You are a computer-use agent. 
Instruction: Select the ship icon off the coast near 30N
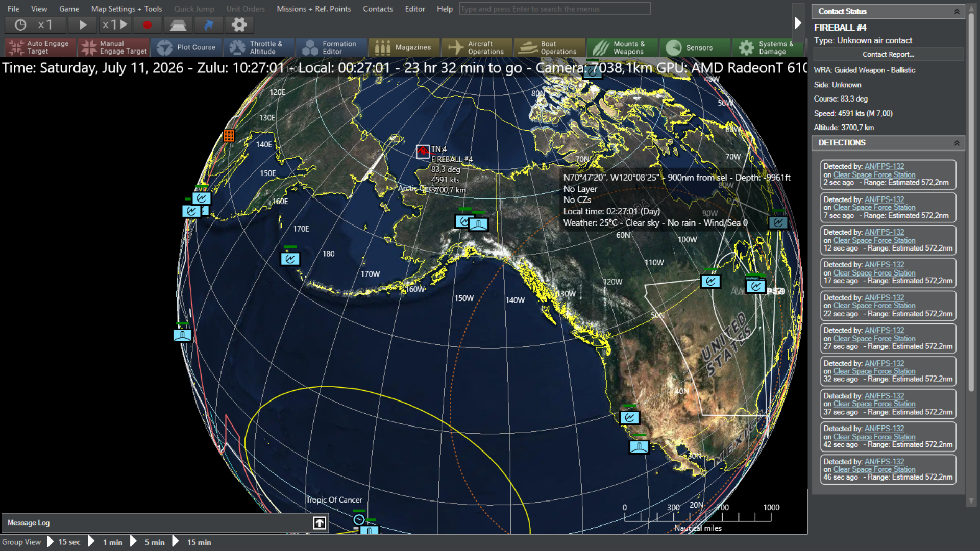click(639, 447)
